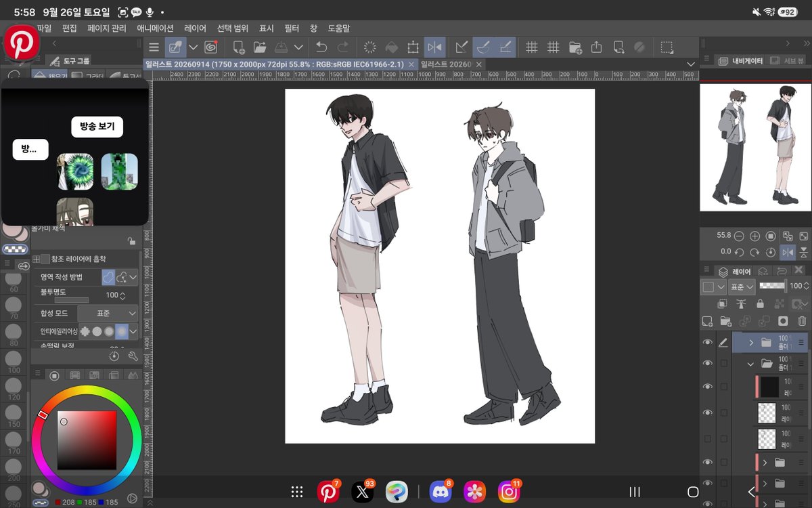Open Instagram from the taskbar
Screen dimensions: 812x508
tap(508, 492)
